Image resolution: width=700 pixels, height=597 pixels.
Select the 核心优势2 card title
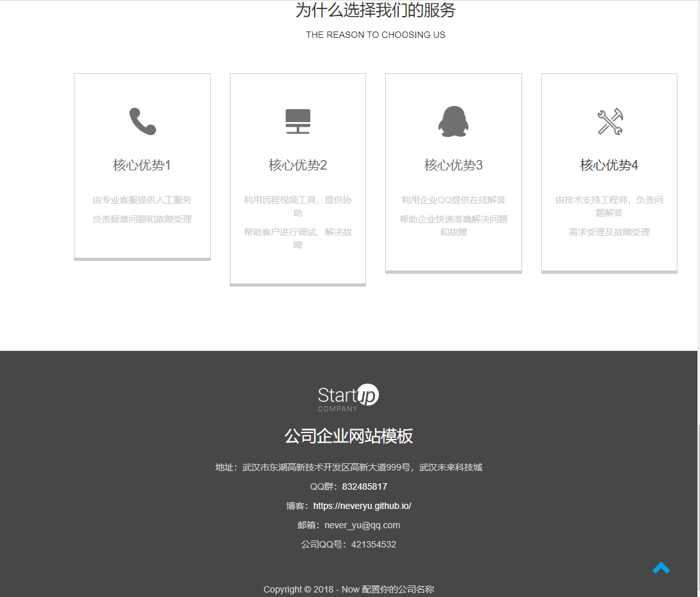[298, 165]
